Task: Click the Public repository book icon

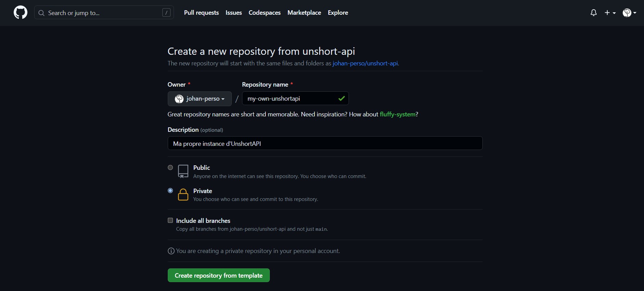Action: [183, 171]
